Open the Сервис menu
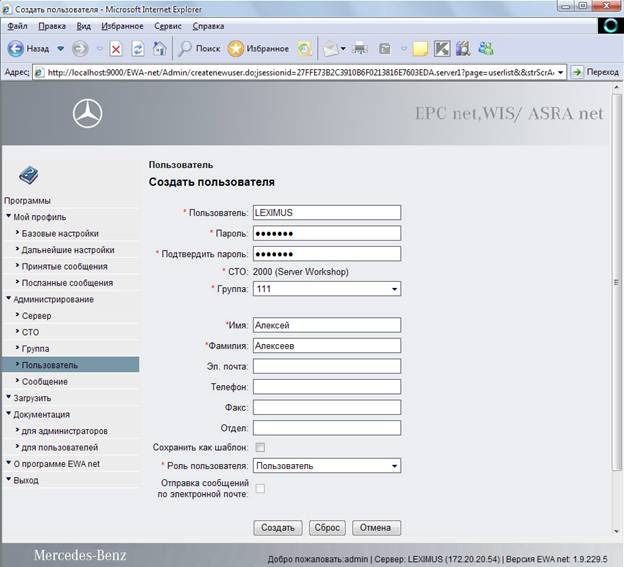Image resolution: width=624 pixels, height=567 pixels. (168, 26)
